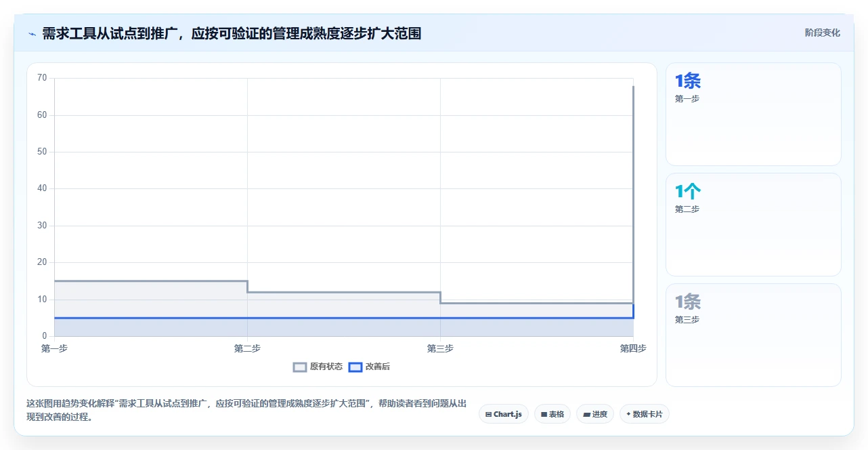The height and width of the screenshot is (450, 868).
Task: Click the 70 y-axis value
Action: (x=42, y=78)
